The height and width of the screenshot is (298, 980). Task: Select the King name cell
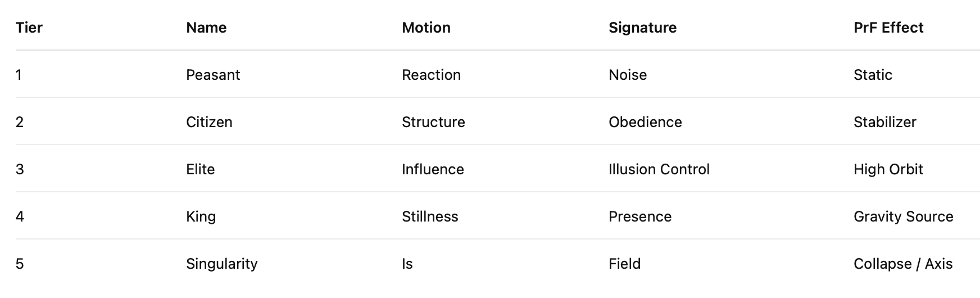click(x=201, y=216)
